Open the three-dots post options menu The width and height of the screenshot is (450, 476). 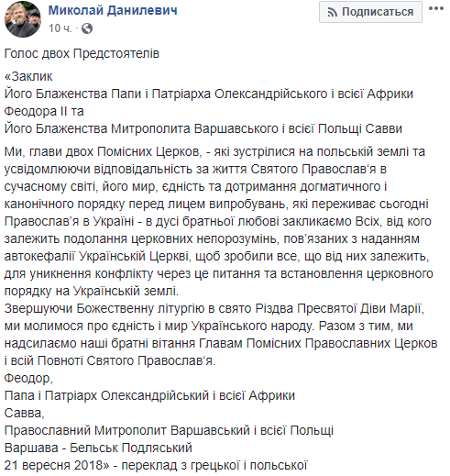[x=436, y=8]
